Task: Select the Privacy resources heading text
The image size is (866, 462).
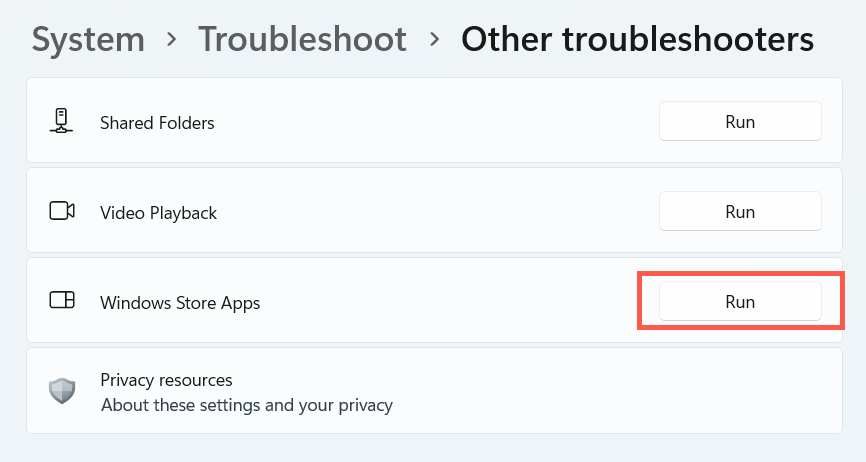Action: point(166,380)
